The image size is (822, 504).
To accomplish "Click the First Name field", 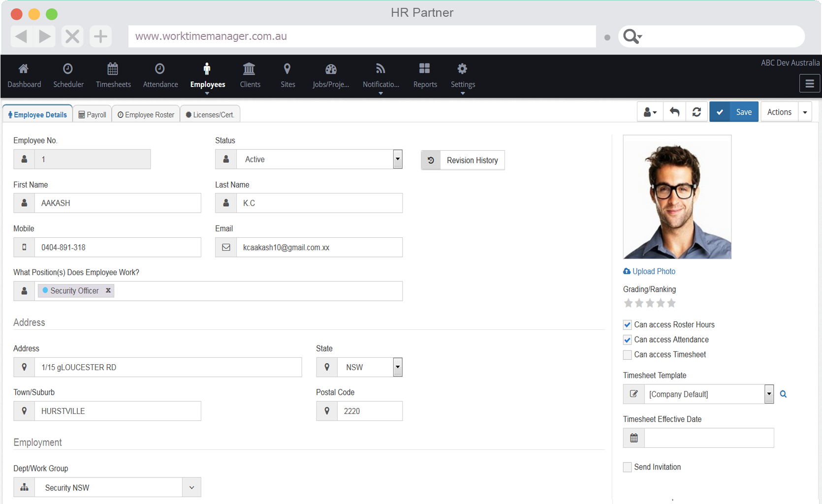I will 117,203.
